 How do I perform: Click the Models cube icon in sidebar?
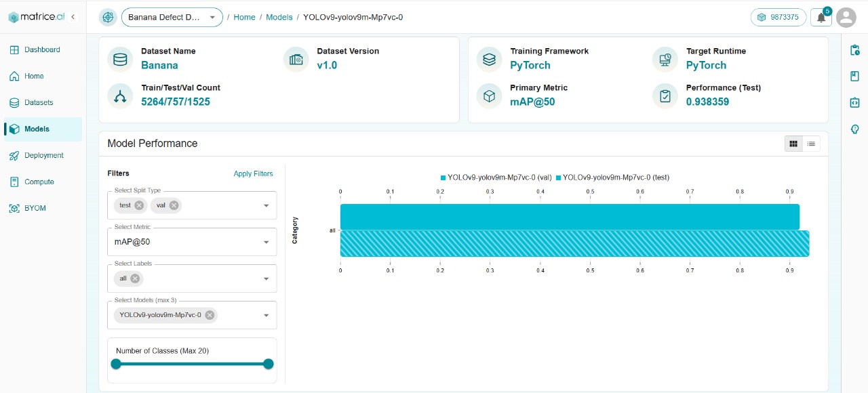[14, 129]
